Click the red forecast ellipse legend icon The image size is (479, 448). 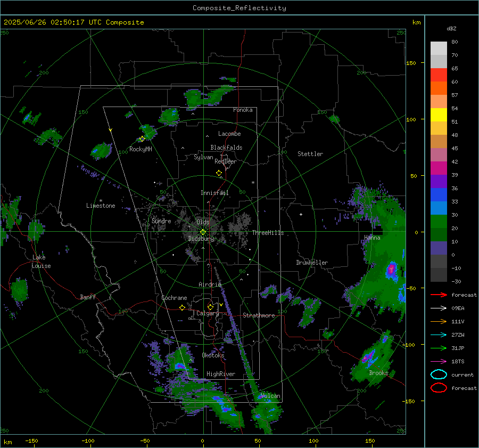[x=439, y=388]
